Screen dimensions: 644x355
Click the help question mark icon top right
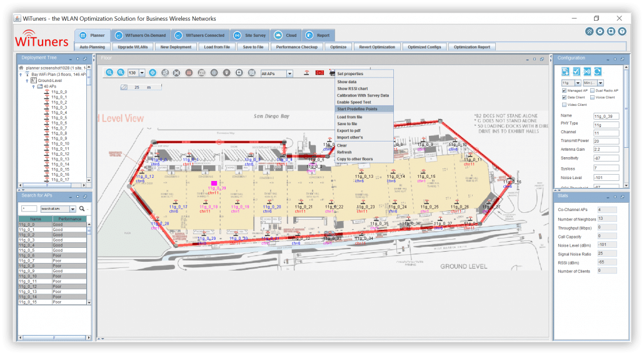[622, 32]
